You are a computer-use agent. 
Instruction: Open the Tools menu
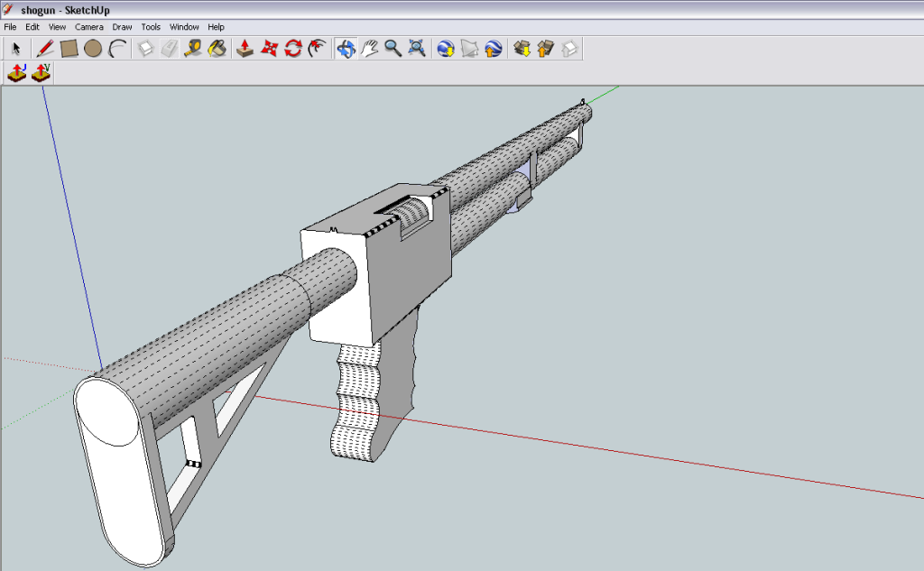(x=151, y=27)
